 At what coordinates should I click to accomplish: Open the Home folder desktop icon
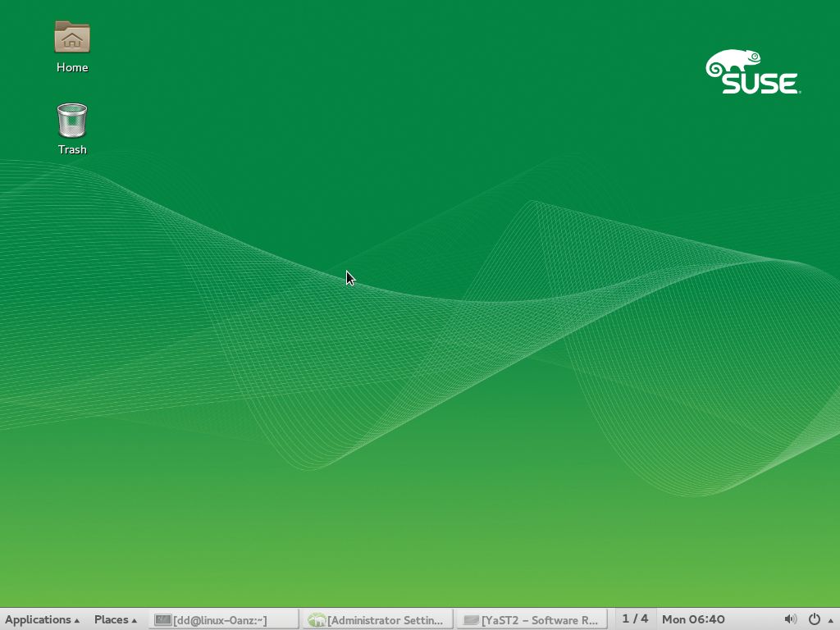tap(72, 38)
